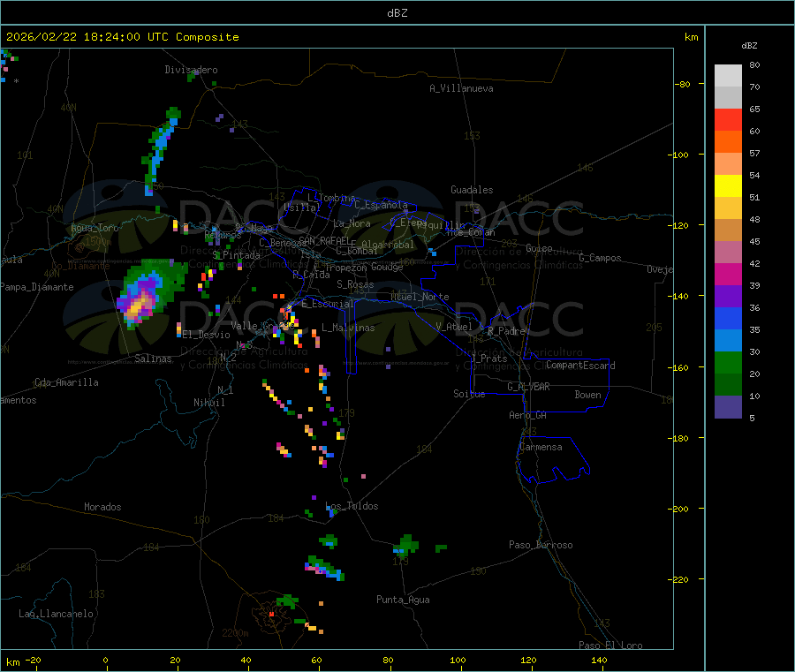This screenshot has height=672, width=795.
Task: Select the 'Agua_Toro' location label
Action: (95, 228)
